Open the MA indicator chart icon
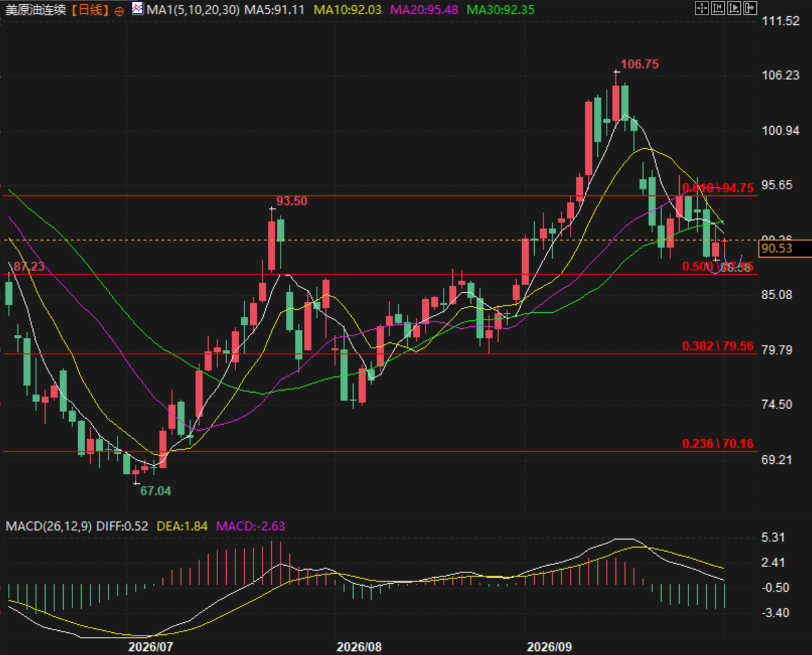 (138, 9)
